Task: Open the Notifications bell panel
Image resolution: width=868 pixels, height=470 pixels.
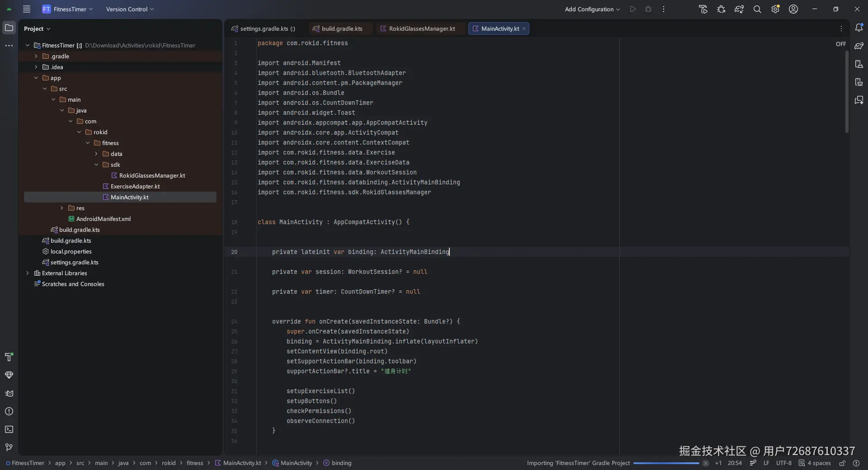Action: tap(859, 28)
